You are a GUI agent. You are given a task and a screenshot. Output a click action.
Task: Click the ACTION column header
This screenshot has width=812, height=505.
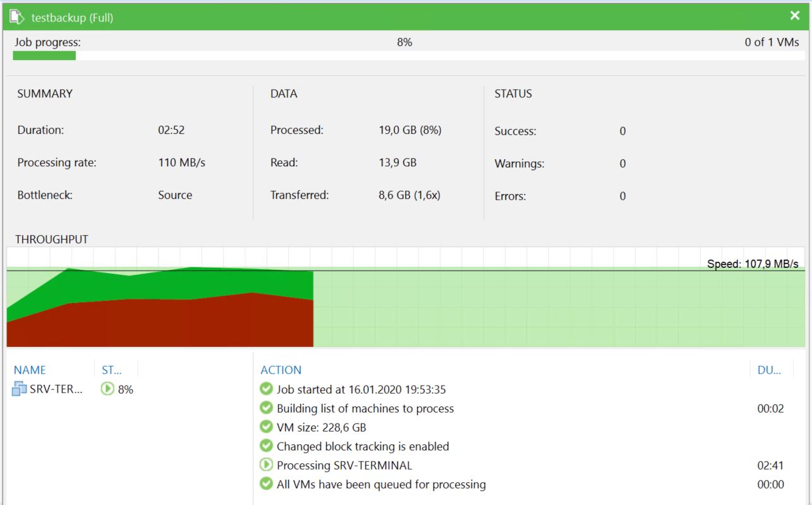coord(281,370)
